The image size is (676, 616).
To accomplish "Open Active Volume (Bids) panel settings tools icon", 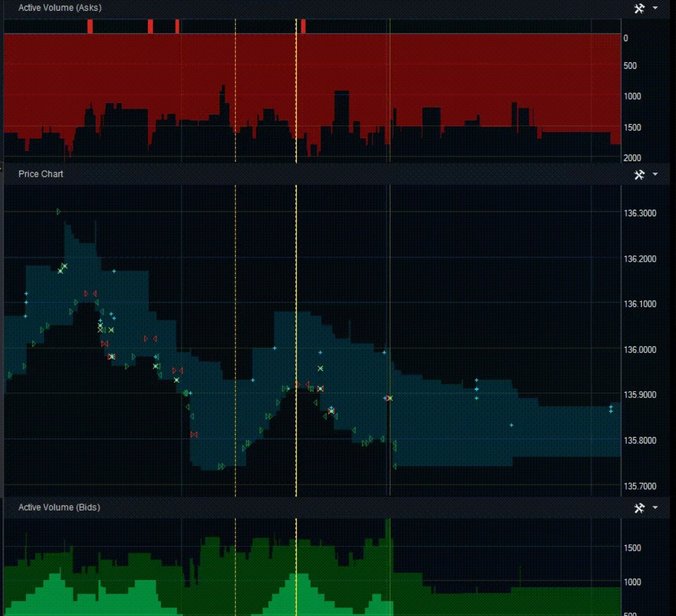I will click(x=639, y=508).
